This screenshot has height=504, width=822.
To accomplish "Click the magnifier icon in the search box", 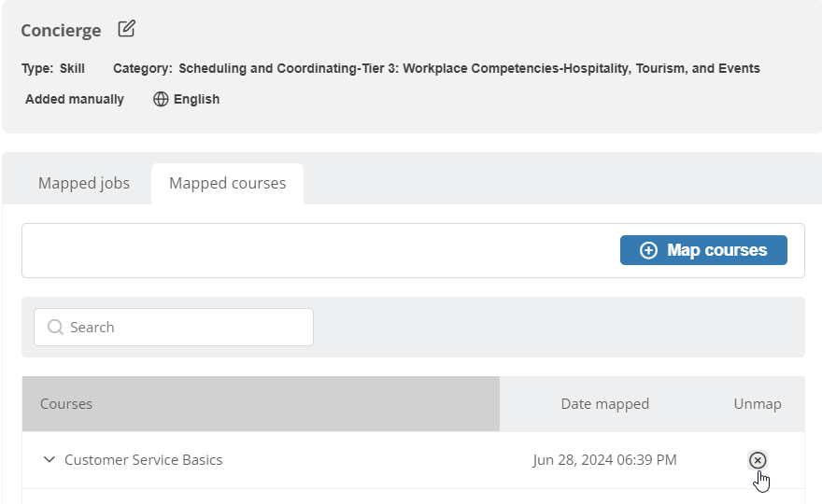I will (55, 327).
